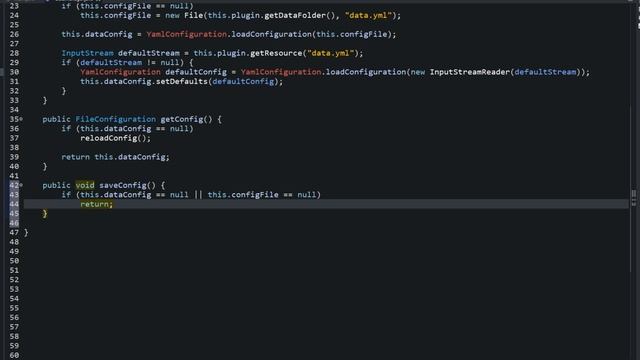
Task: Click getResource method call on line 28
Action: (x=276, y=53)
